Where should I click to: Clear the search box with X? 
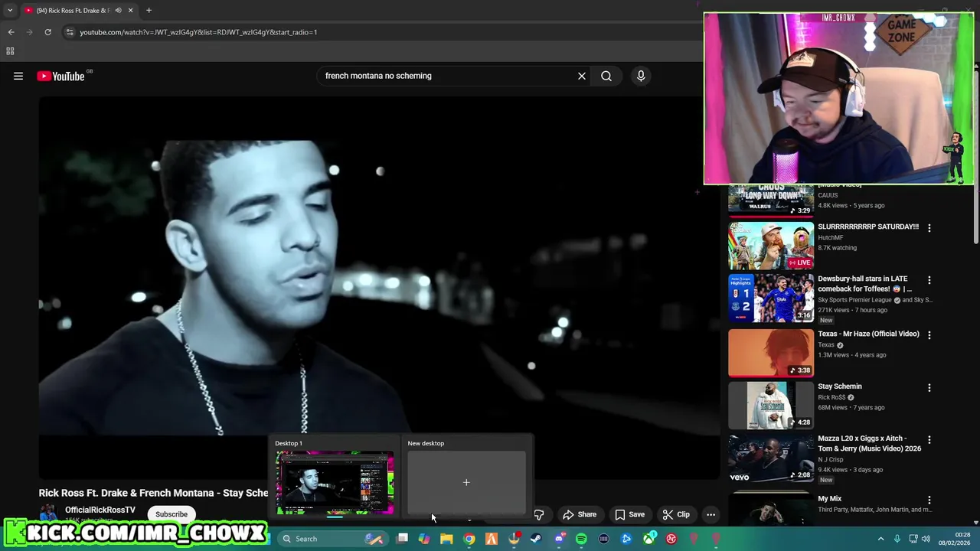pyautogui.click(x=582, y=76)
